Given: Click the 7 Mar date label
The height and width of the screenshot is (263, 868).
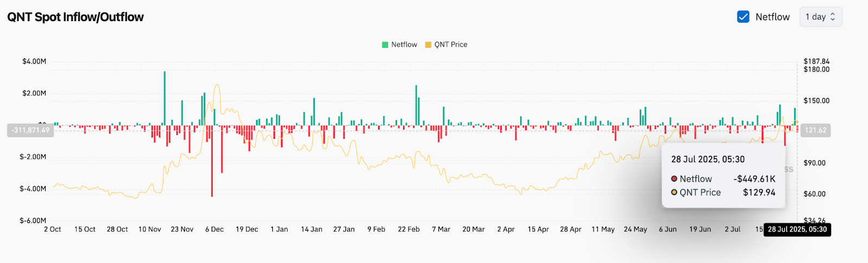Looking at the screenshot, I should (441, 229).
